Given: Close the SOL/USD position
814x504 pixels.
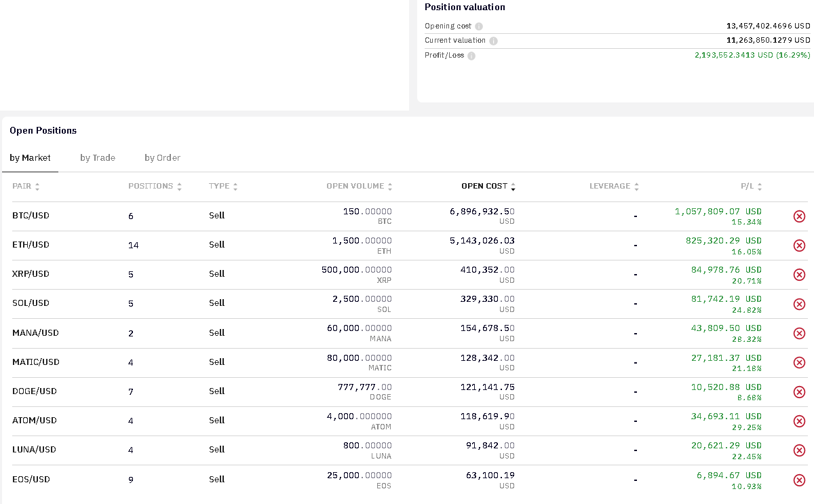Looking at the screenshot, I should [x=799, y=304].
